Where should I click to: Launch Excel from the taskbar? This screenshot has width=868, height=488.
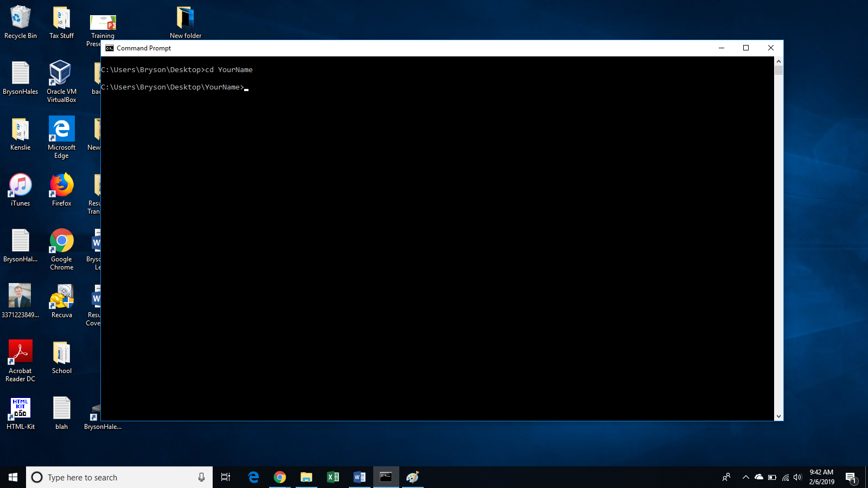(x=333, y=477)
